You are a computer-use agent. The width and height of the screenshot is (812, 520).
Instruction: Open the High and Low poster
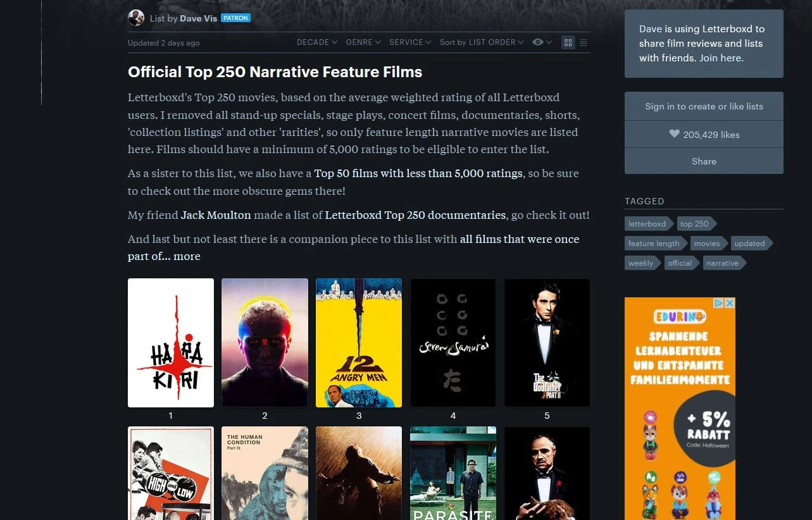click(171, 473)
